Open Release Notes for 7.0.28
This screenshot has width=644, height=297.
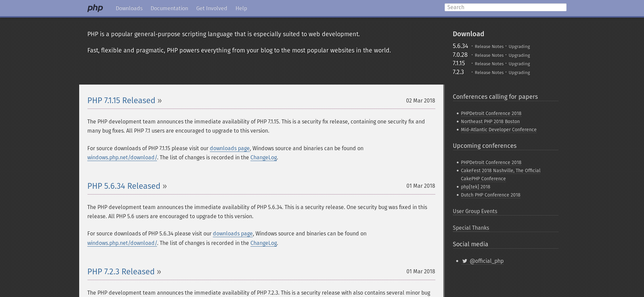click(x=489, y=55)
